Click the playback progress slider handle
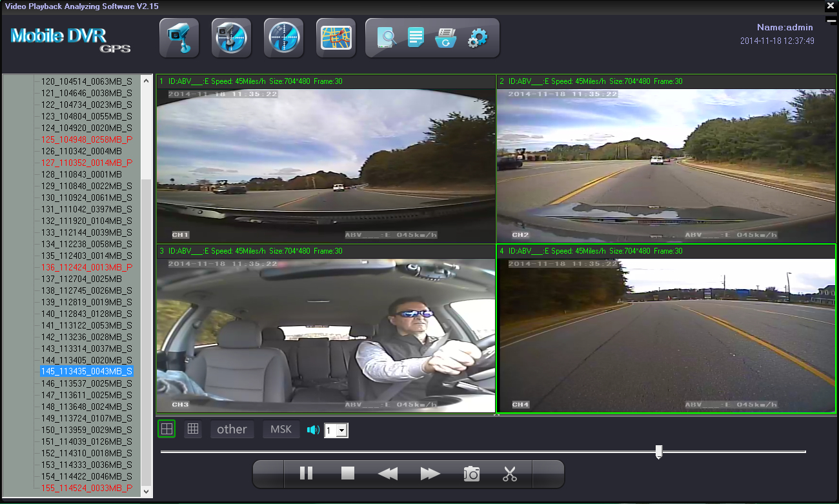839x504 pixels. point(658,451)
